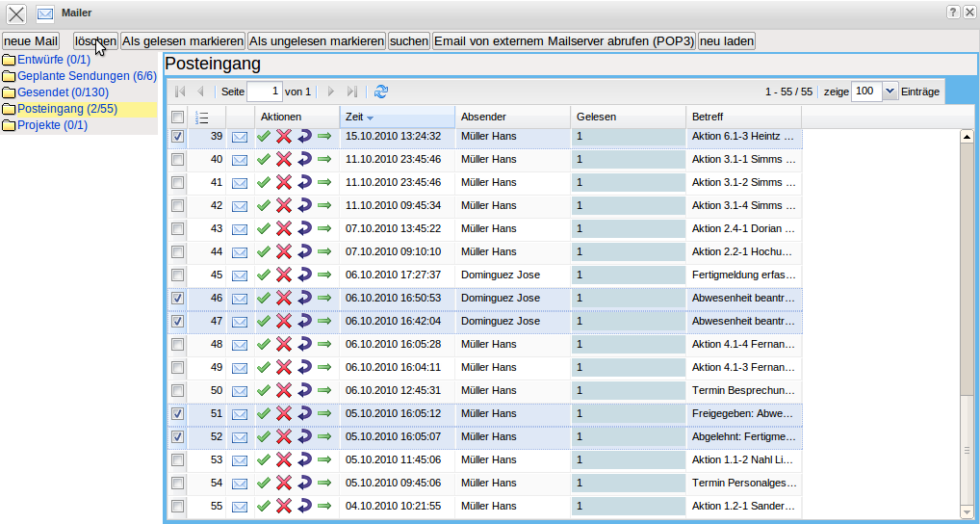Uncheck the checkbox for row 46
Viewport: 980px width, 524px height.
[x=177, y=298]
